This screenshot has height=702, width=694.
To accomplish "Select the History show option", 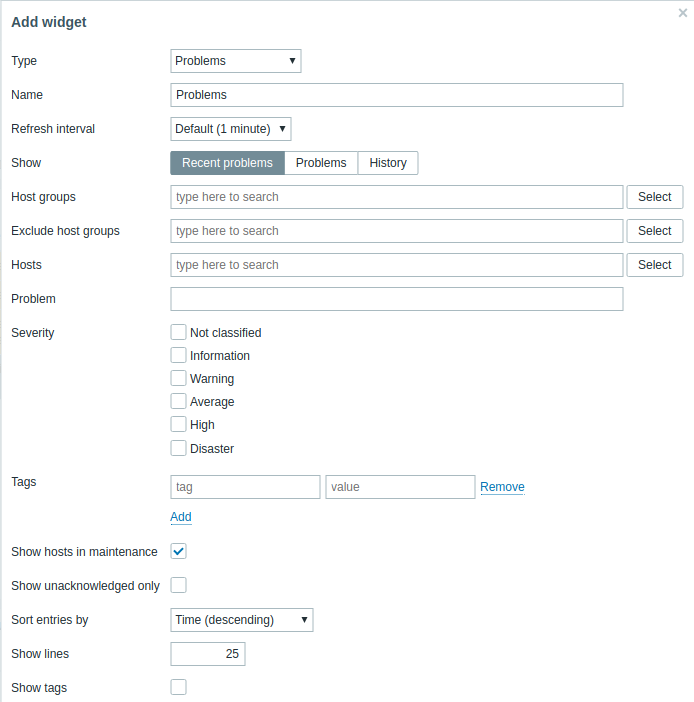I will [388, 163].
